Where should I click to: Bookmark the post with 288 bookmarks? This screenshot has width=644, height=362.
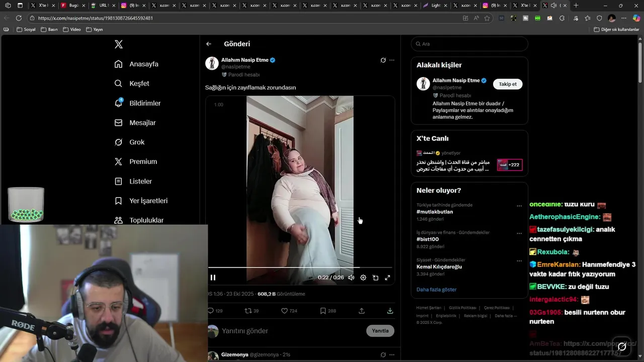pyautogui.click(x=328, y=311)
